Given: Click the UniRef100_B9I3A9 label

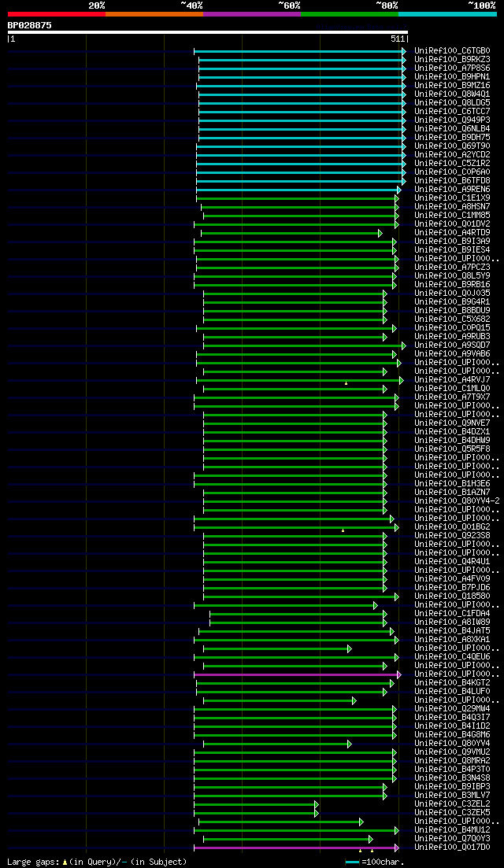Looking at the screenshot, I should tap(452, 242).
